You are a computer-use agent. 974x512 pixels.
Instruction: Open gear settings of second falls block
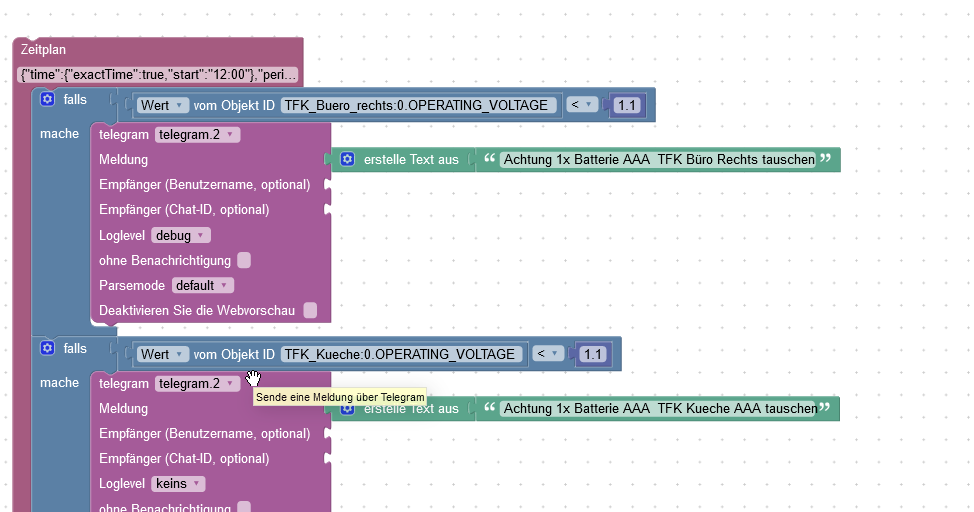[47, 348]
